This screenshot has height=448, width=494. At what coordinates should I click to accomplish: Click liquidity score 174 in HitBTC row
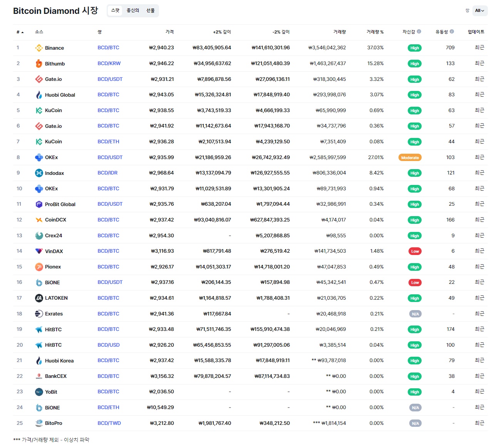click(x=450, y=329)
